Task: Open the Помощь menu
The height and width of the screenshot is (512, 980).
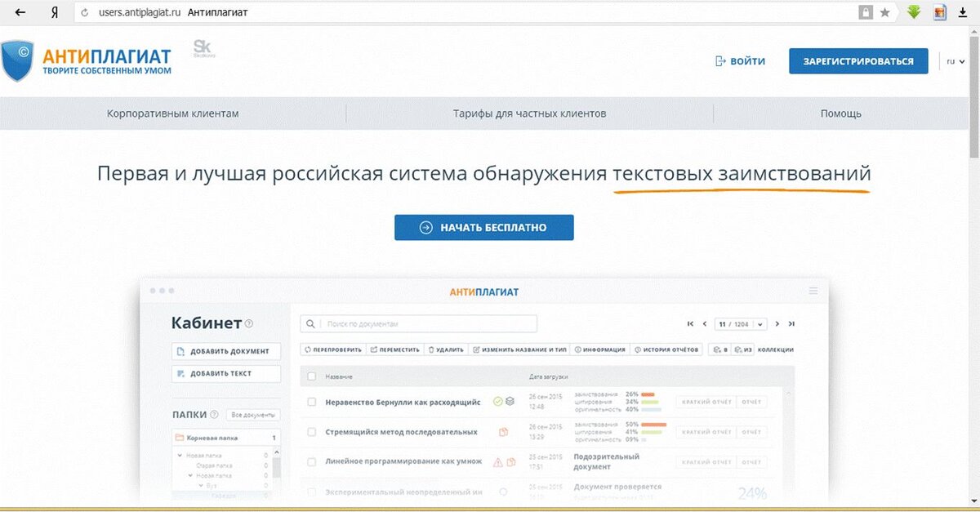Action: (841, 114)
